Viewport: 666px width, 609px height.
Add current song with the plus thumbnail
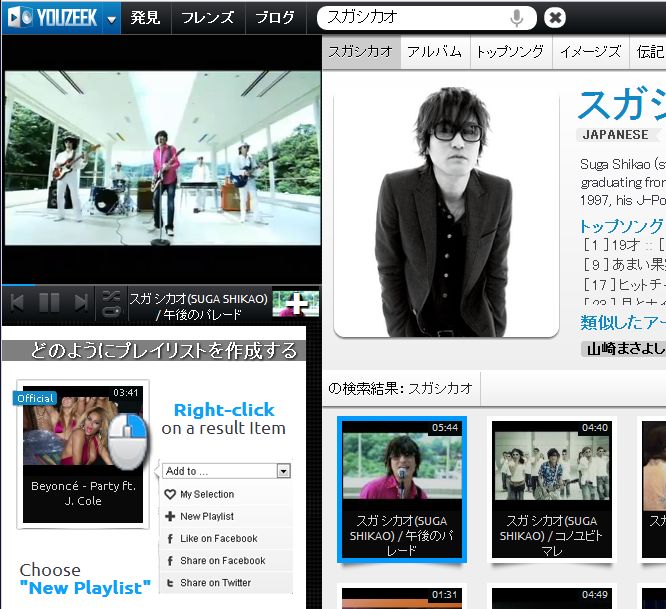(x=296, y=304)
